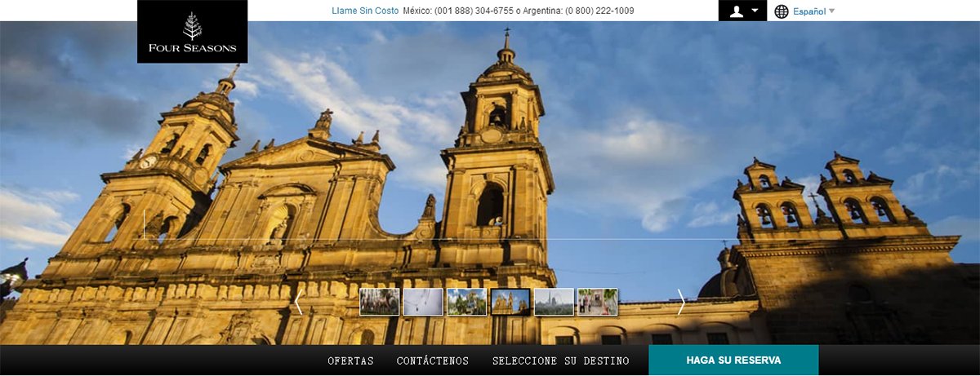The width and height of the screenshot is (980, 376).
Task: Select the second pale gray gallery thumbnail
Action: click(423, 302)
